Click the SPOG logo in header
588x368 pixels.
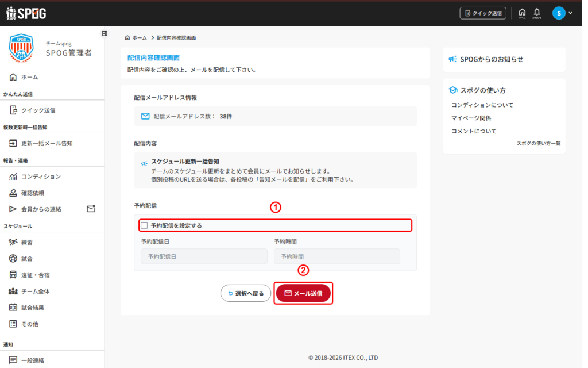26,13
